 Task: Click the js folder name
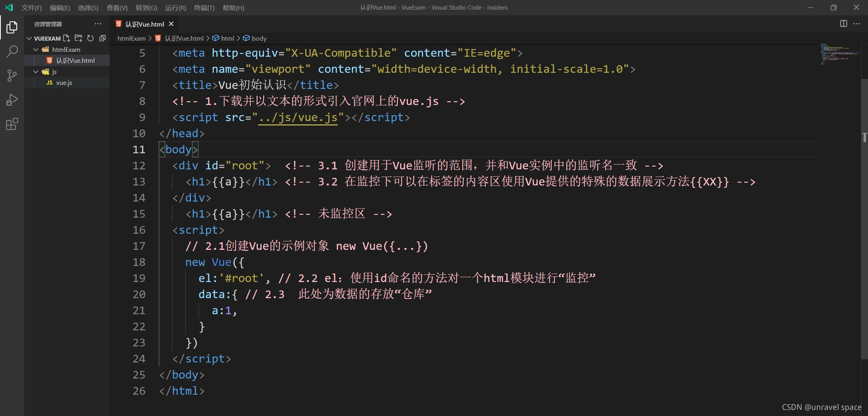click(x=54, y=72)
